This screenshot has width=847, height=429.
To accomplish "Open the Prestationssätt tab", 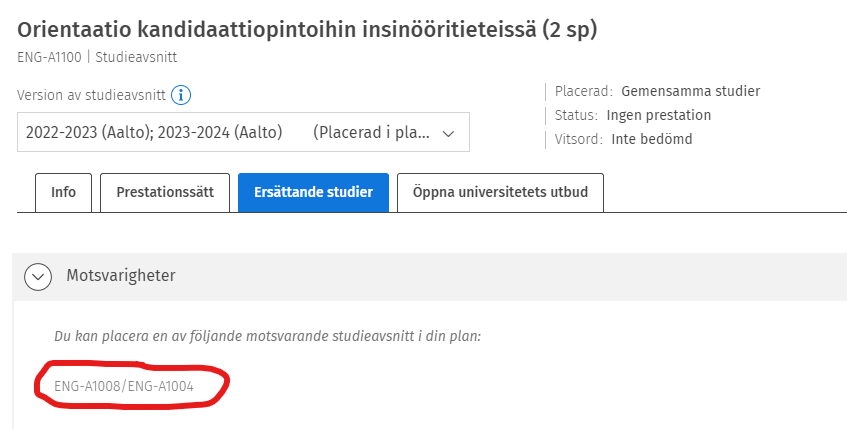I will click(165, 192).
